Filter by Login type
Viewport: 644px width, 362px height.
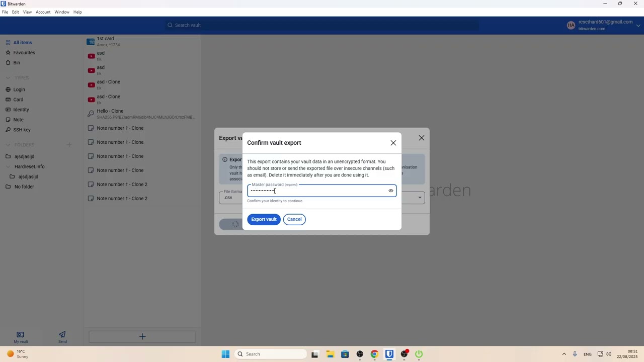coord(19,89)
